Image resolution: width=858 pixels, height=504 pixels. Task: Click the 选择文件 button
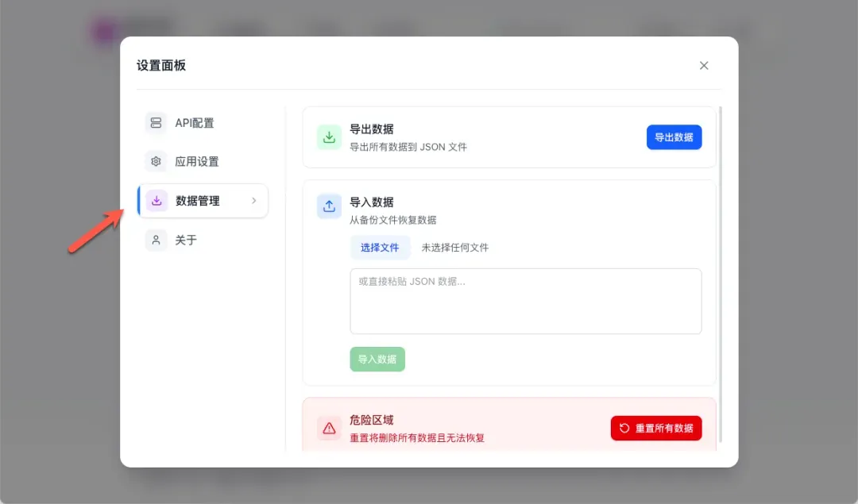coord(380,248)
